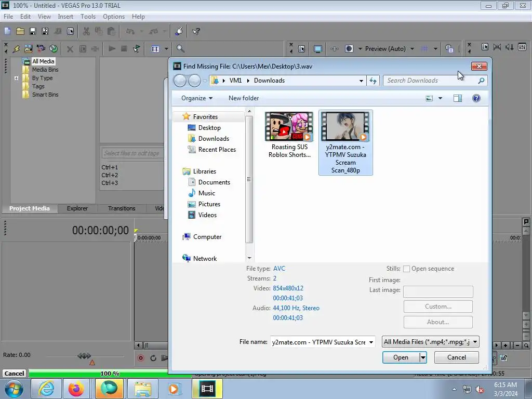Click the copy snapshot icon in preview toolbar
532x399 pixels.
pyautogui.click(x=449, y=49)
